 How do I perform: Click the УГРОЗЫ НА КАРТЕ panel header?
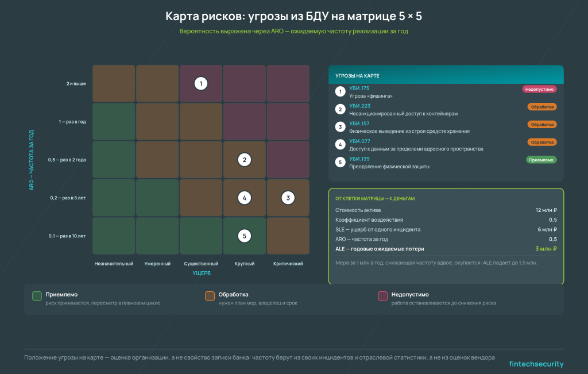point(446,75)
